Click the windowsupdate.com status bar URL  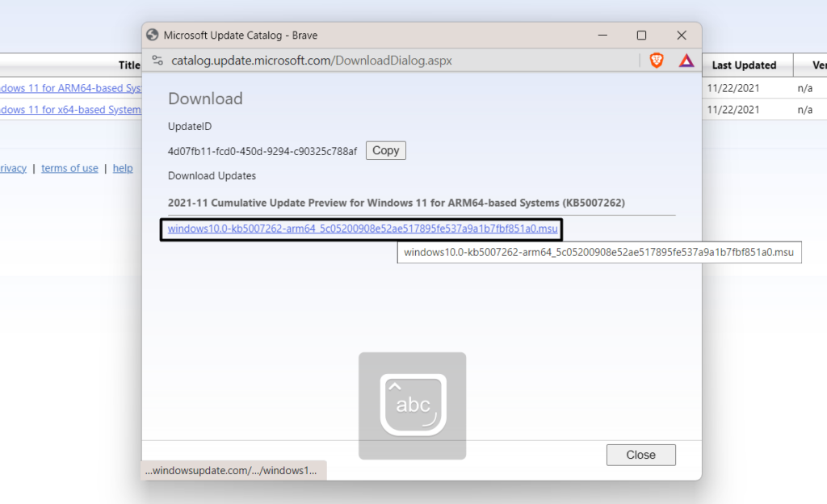231,470
